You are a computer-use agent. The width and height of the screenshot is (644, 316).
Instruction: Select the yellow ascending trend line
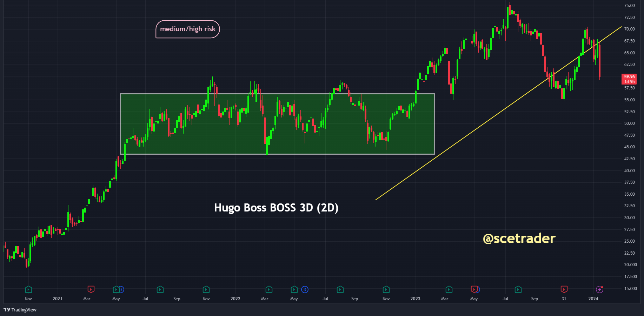498,113
